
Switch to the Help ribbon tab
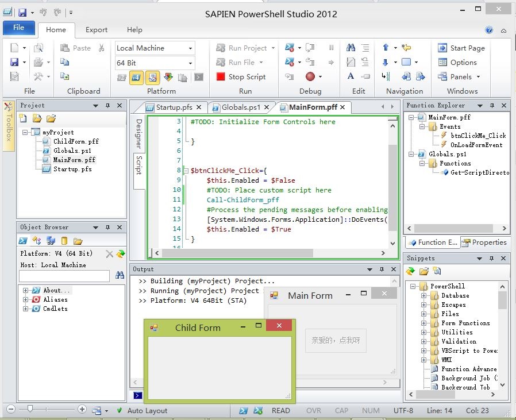point(134,30)
